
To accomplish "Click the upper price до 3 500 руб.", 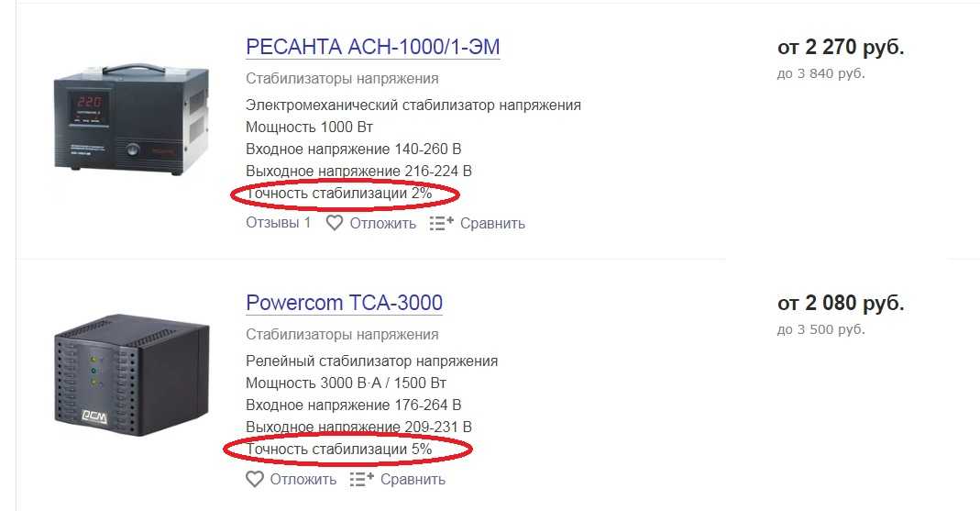I will (820, 329).
